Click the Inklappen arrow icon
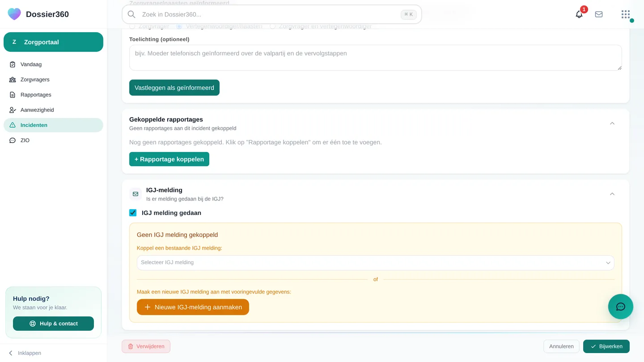 coord(11,353)
